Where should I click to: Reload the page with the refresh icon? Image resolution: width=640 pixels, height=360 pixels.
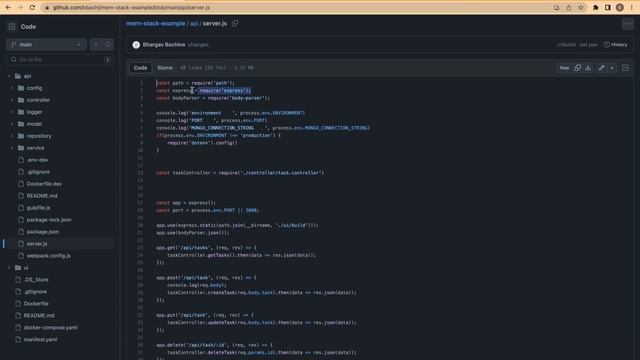32,7
